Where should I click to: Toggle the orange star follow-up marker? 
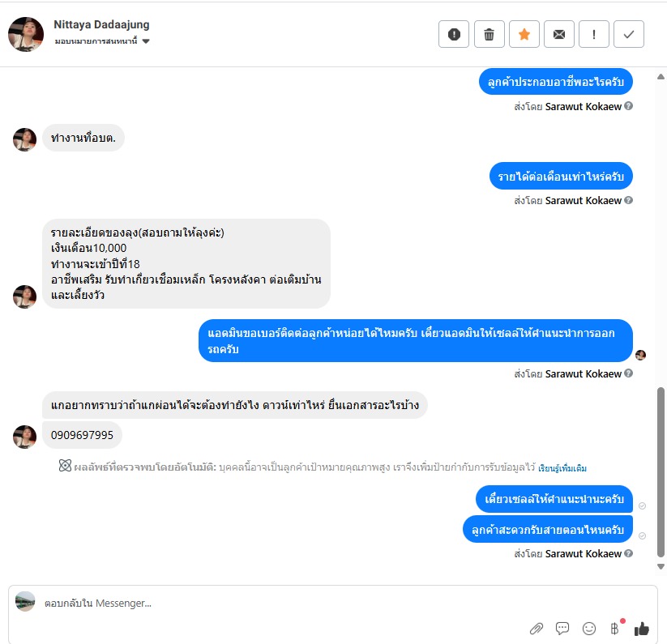[524, 34]
